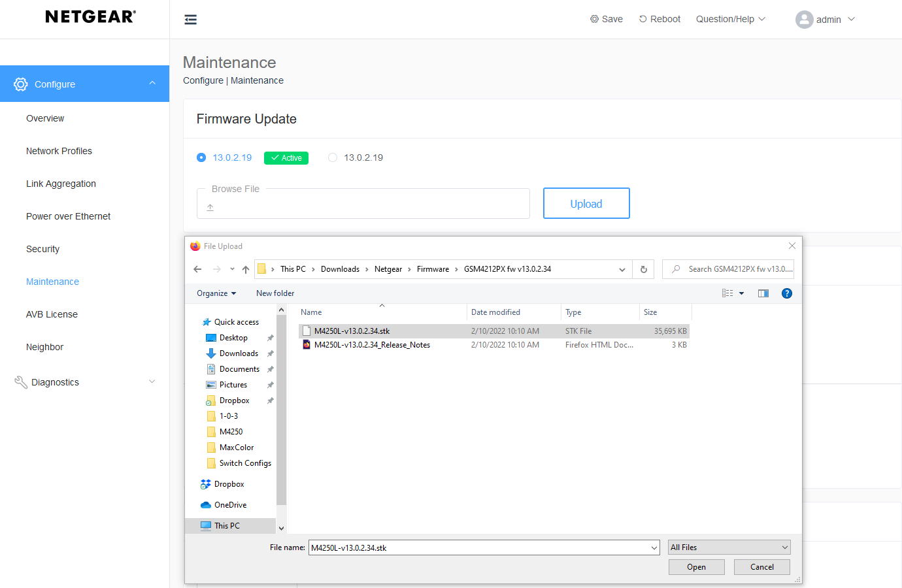Open the File name combo dropdown arrow
This screenshot has height=588, width=902.
[654, 547]
